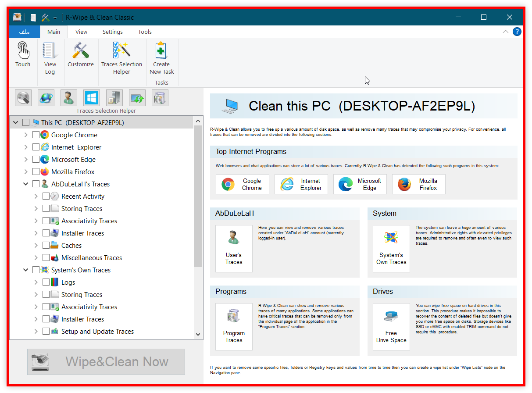Open Google Chrome card in Top Internet Programs
The width and height of the screenshot is (532, 393).
click(x=243, y=184)
